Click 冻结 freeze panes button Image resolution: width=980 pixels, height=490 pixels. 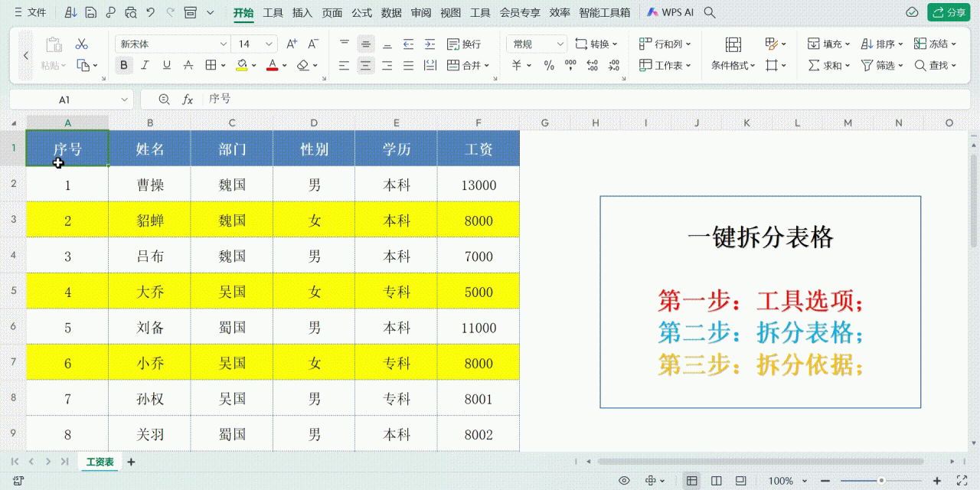pos(935,44)
